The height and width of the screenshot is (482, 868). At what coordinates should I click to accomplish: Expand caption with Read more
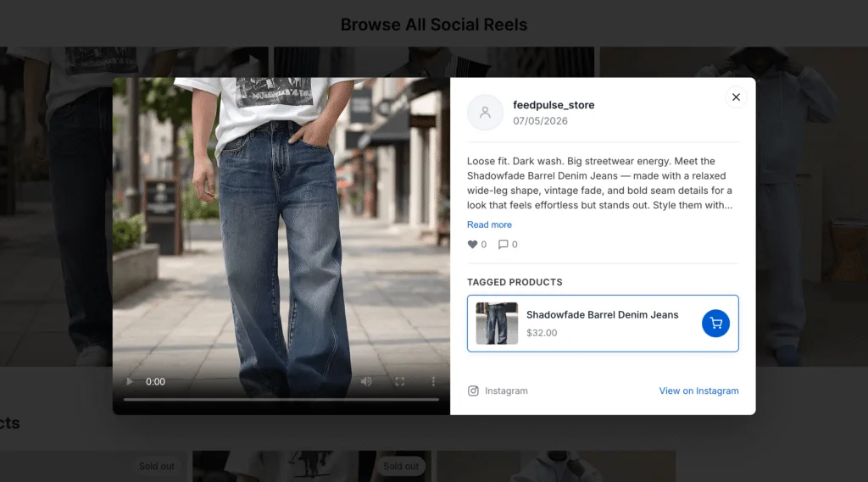click(489, 224)
